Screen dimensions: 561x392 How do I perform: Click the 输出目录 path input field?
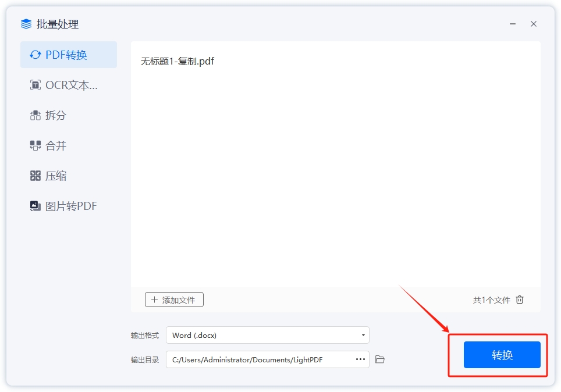pos(259,359)
